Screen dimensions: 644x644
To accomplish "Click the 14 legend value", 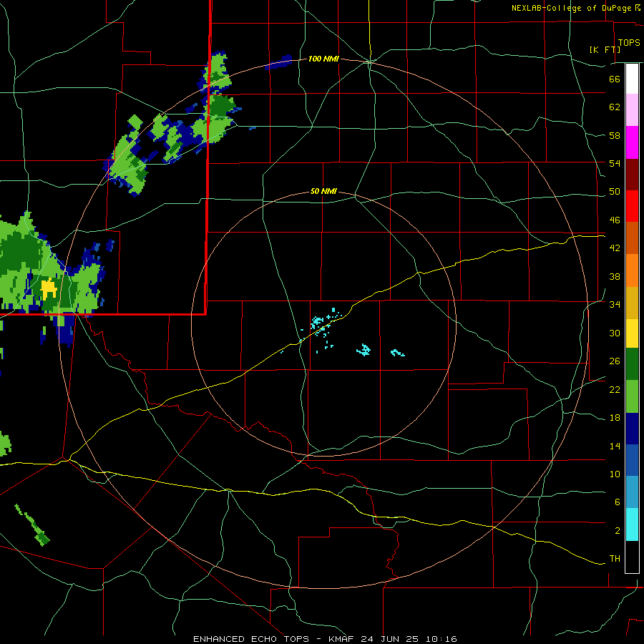I will pyautogui.click(x=615, y=446).
